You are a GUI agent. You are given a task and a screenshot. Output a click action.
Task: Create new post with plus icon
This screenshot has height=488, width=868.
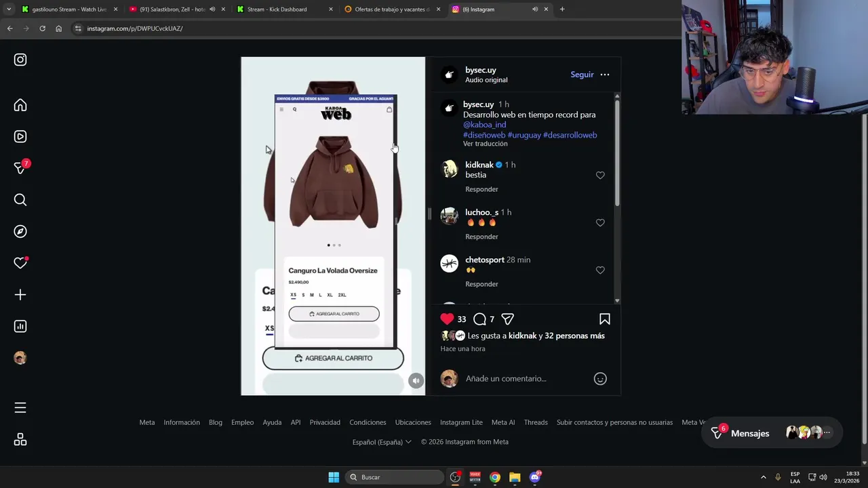[20, 295]
